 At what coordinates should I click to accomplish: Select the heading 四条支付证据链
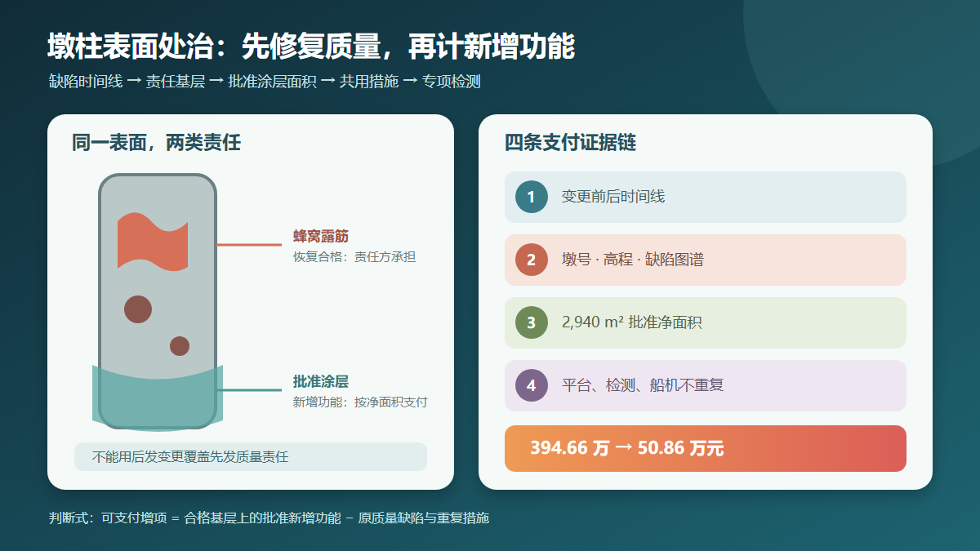tap(570, 143)
